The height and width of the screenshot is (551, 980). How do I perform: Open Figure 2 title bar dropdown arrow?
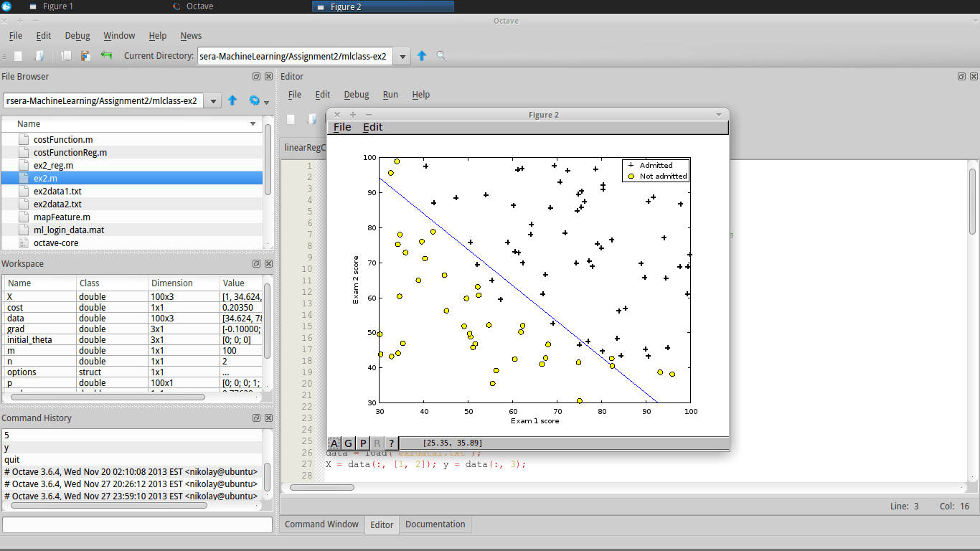719,115
